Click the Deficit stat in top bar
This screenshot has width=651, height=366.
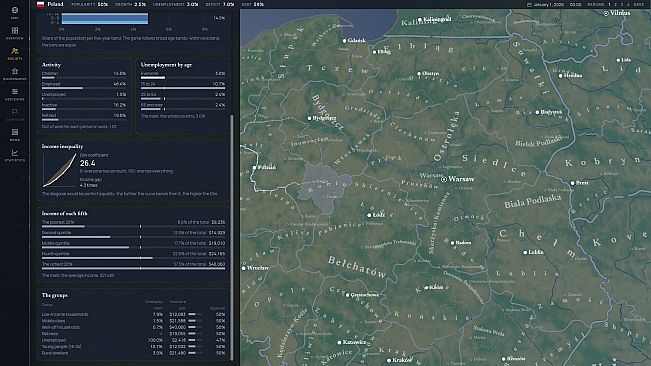220,5
